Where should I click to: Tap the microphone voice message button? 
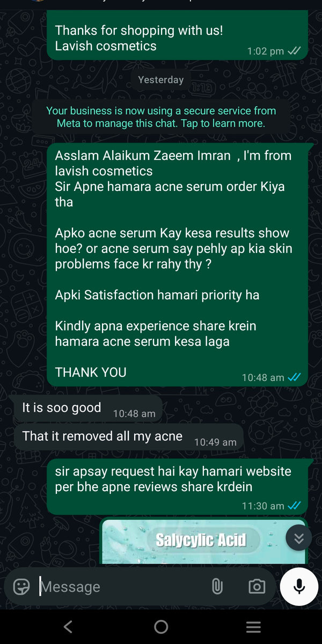[x=299, y=587]
